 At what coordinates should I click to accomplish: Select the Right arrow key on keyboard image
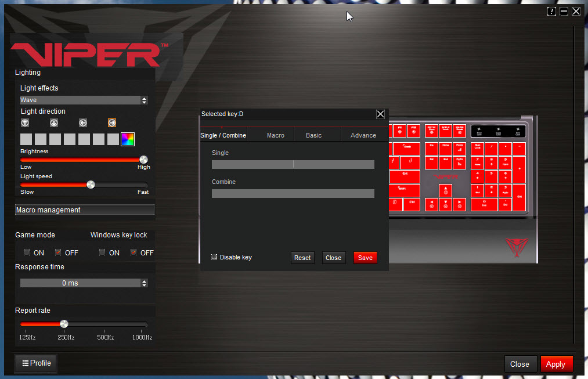(x=459, y=205)
